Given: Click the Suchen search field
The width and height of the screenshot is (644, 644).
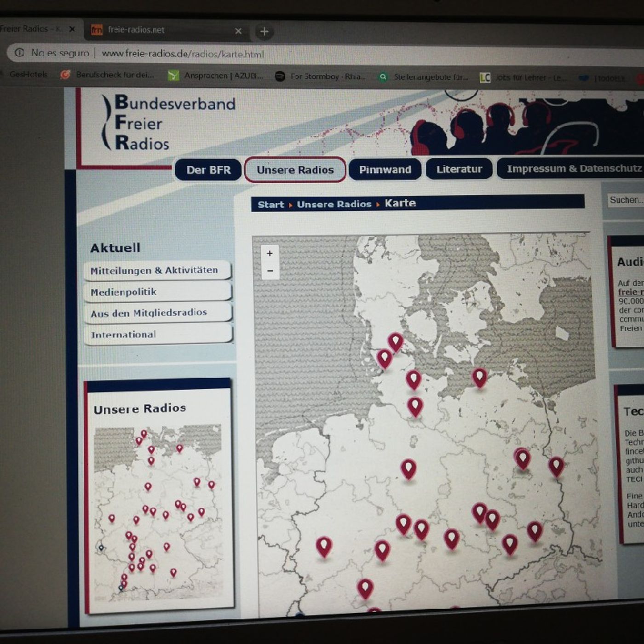Looking at the screenshot, I should [x=626, y=200].
